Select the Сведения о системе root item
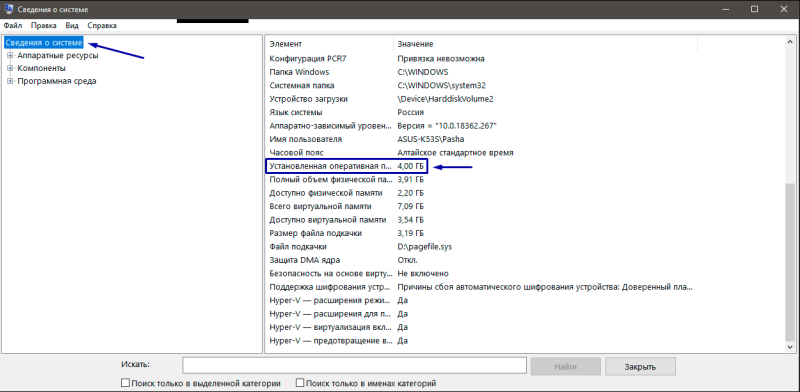Screen dimensions: 800x392 point(43,42)
